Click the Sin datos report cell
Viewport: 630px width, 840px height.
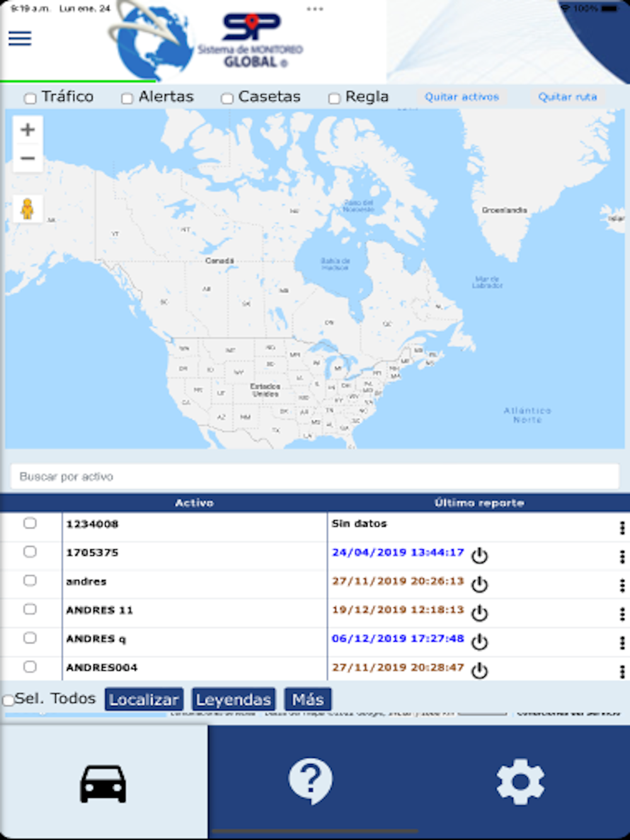coord(359,523)
